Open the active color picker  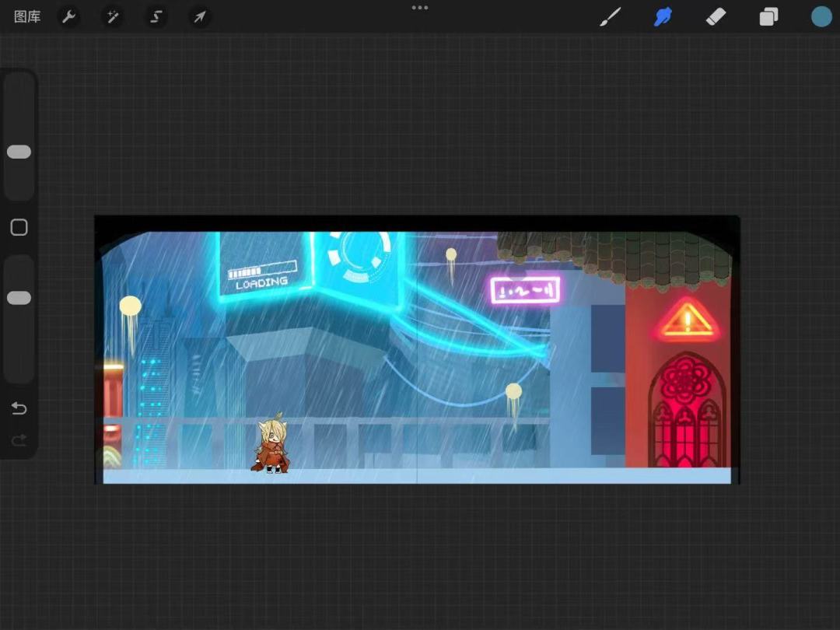tap(821, 16)
